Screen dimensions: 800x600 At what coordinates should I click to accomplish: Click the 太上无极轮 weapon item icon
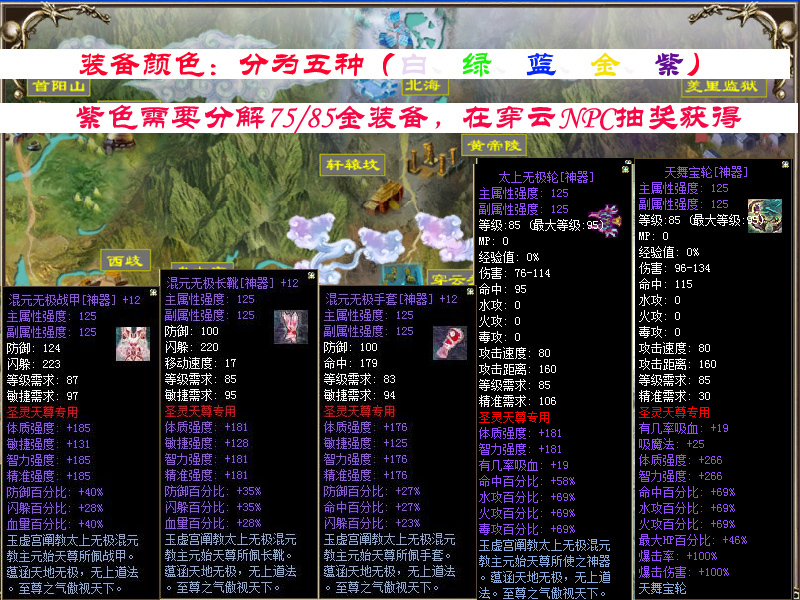click(x=605, y=220)
